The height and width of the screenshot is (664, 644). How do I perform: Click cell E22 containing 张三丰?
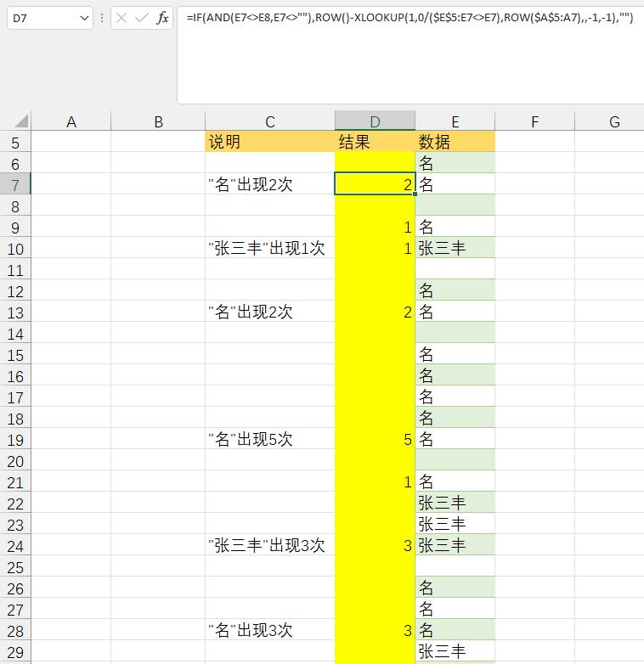(455, 503)
